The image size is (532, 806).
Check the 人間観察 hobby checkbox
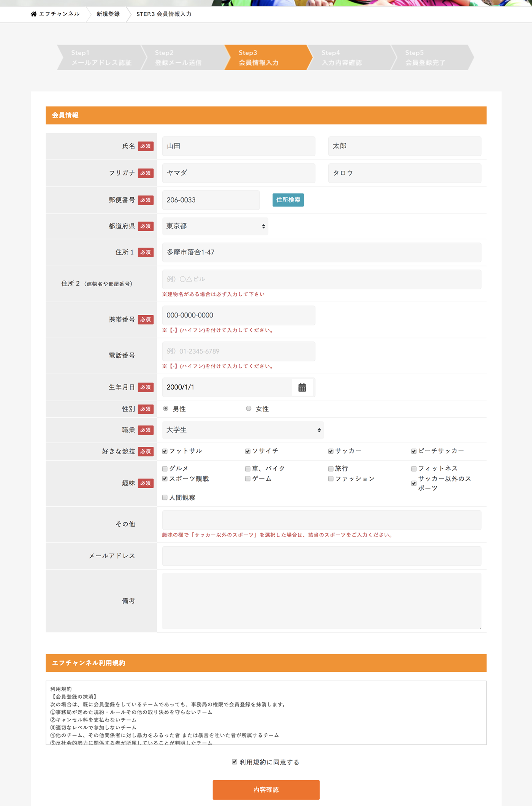[165, 498]
